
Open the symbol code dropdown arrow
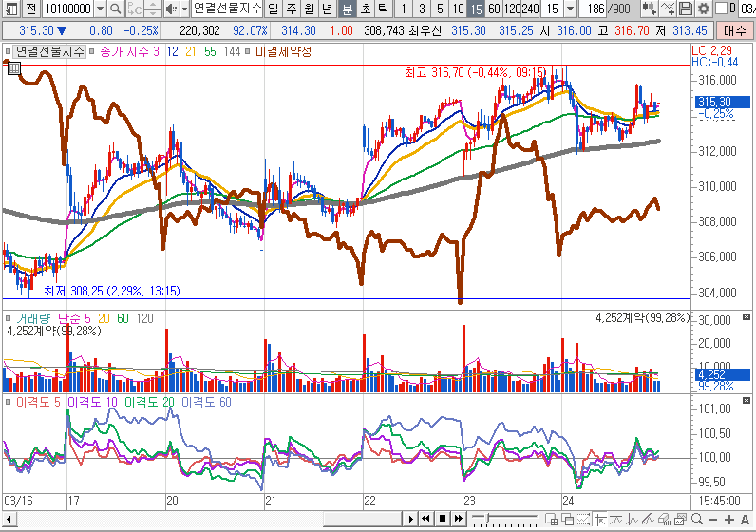[99, 9]
